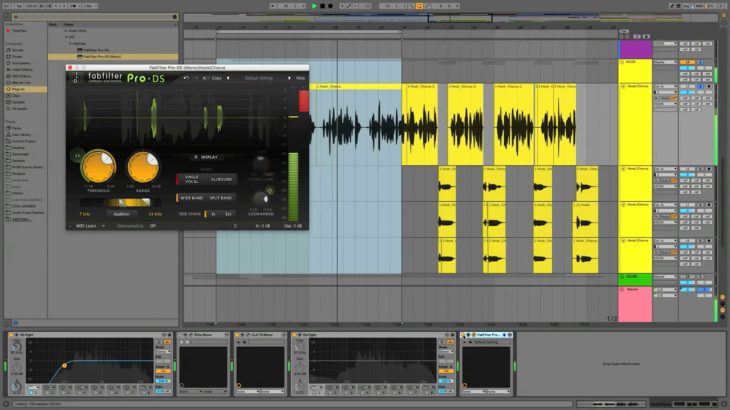Clear the browser search field
The width and height of the screenshot is (730, 410).
[x=175, y=17]
